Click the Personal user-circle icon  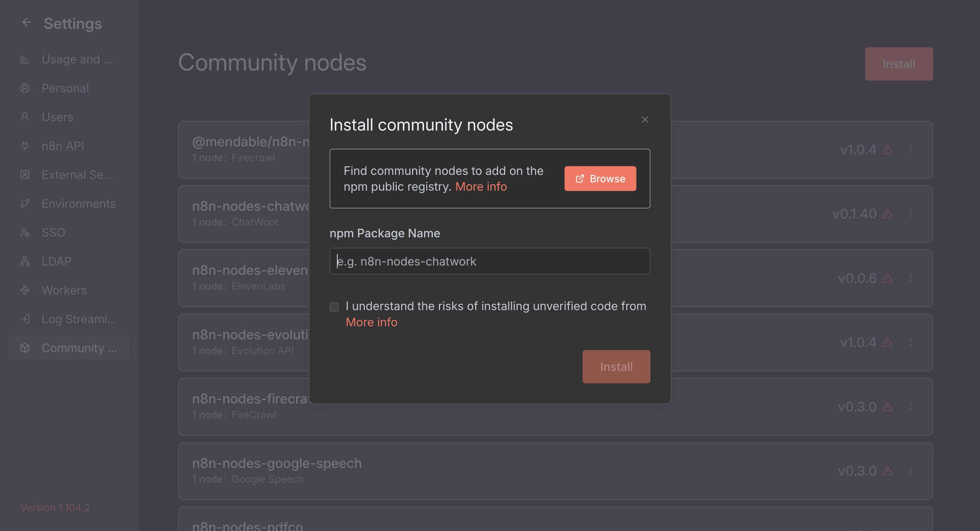coord(25,88)
